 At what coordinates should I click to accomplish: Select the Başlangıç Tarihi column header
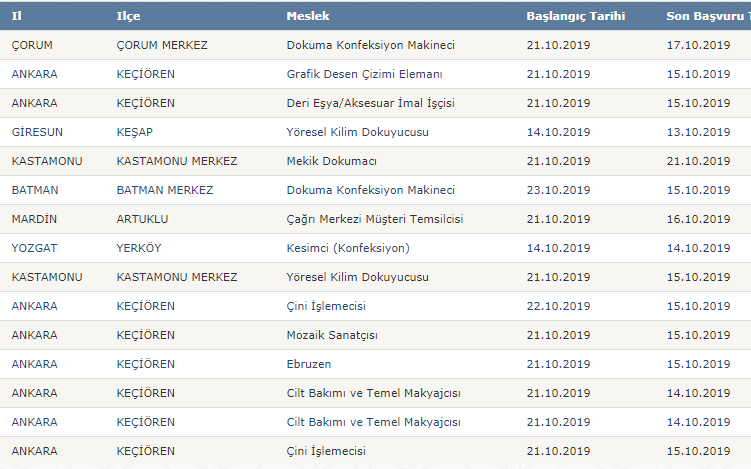coord(576,16)
